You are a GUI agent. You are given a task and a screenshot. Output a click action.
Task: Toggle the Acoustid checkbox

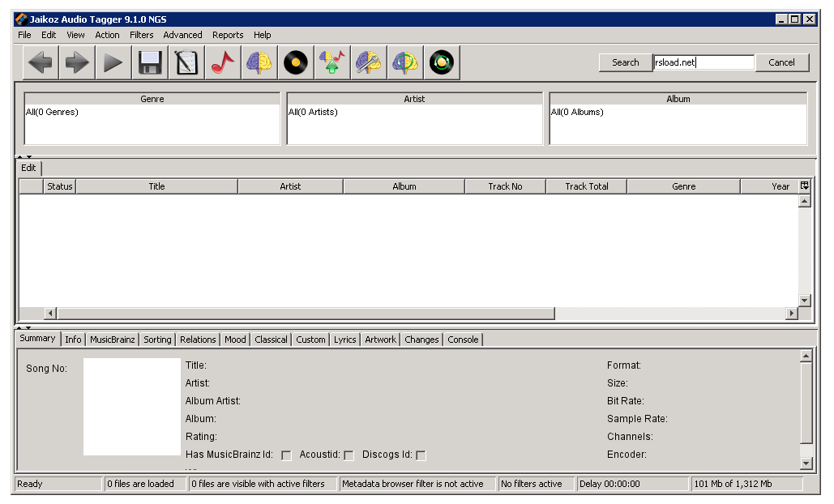(349, 455)
